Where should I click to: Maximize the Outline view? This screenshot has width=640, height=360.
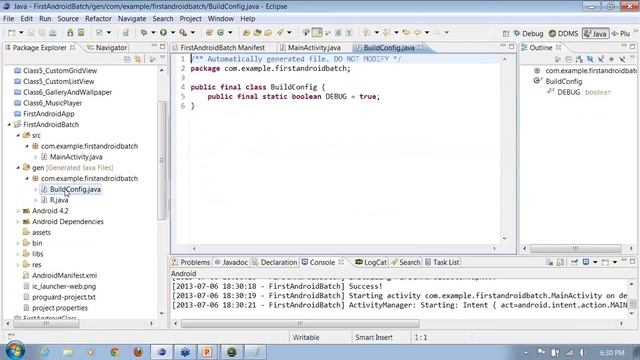pos(633,46)
